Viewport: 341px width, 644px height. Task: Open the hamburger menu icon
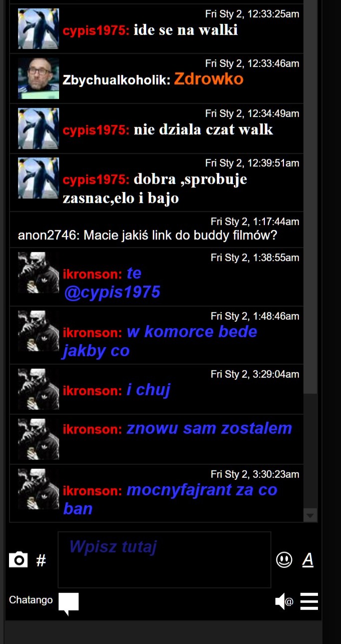309,601
